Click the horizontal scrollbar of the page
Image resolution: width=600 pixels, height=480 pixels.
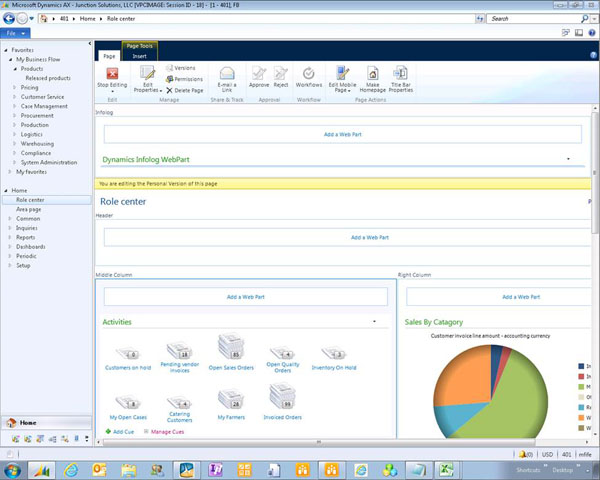click(318, 442)
